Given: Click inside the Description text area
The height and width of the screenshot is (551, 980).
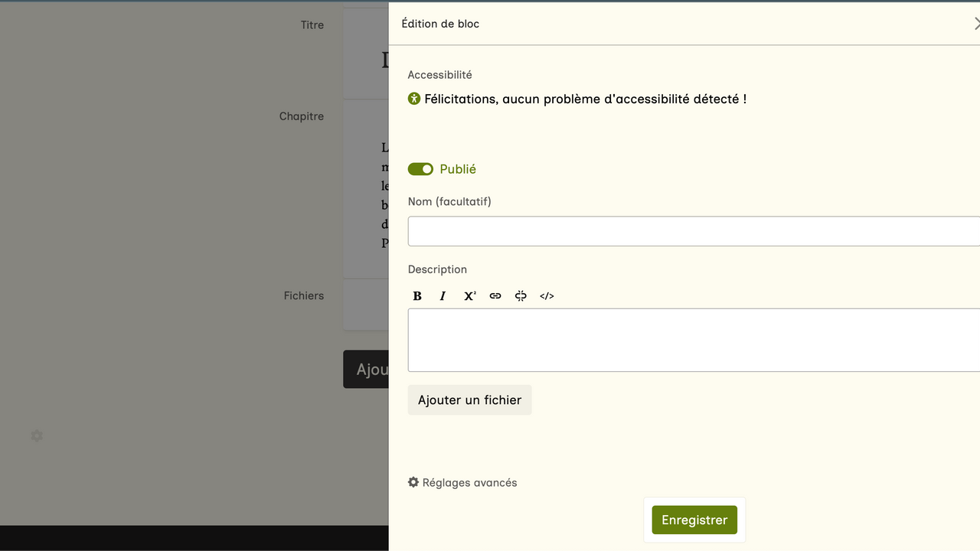Looking at the screenshot, I should [693, 340].
